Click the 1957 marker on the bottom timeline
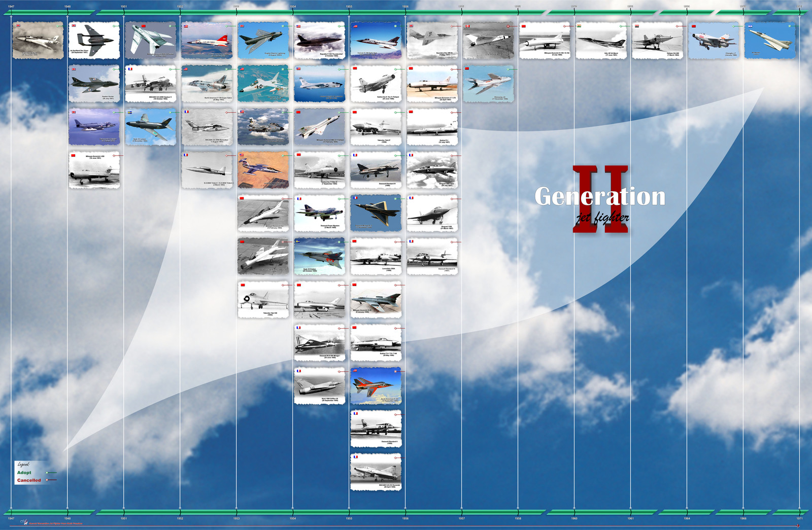 point(461,518)
